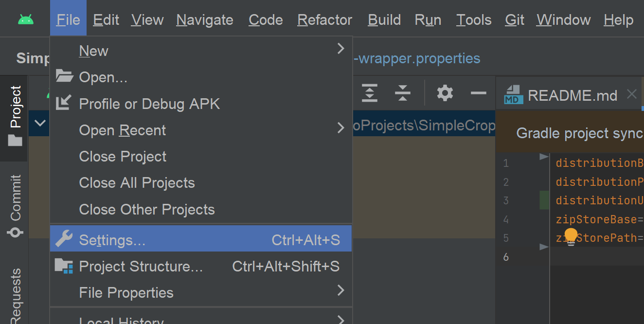This screenshot has height=324, width=644.
Task: Hide the Project panel with minus icon
Action: 479,92
